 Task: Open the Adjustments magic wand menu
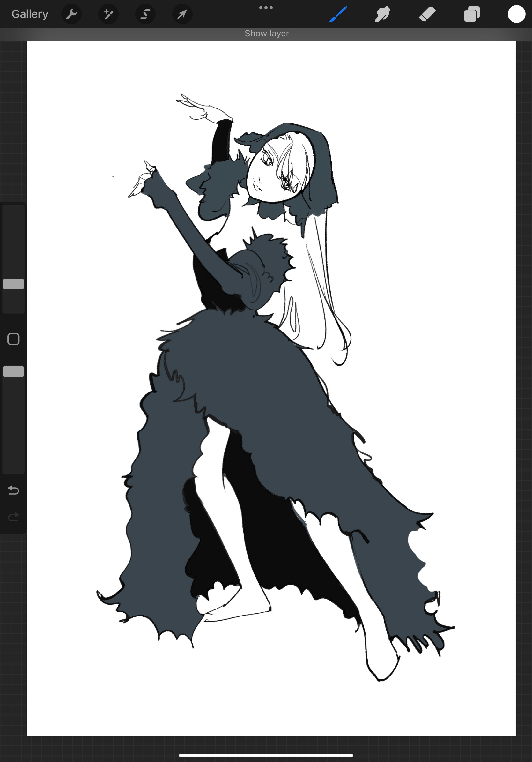point(108,14)
